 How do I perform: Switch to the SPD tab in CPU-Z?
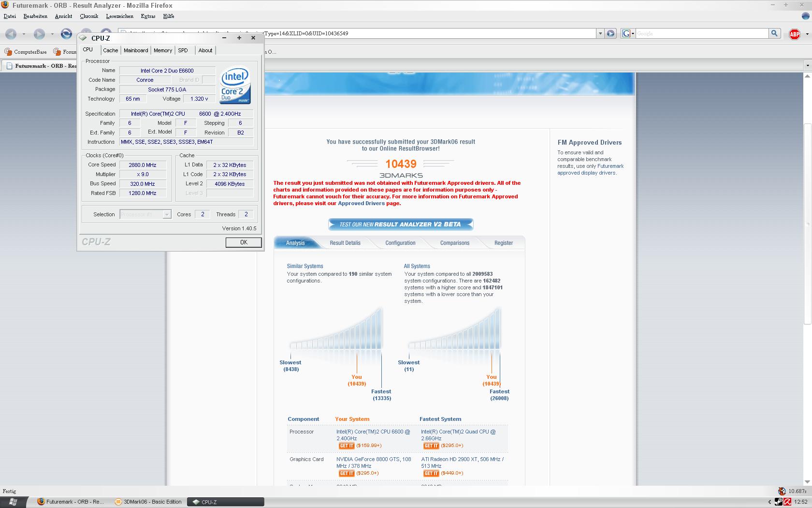(x=183, y=50)
